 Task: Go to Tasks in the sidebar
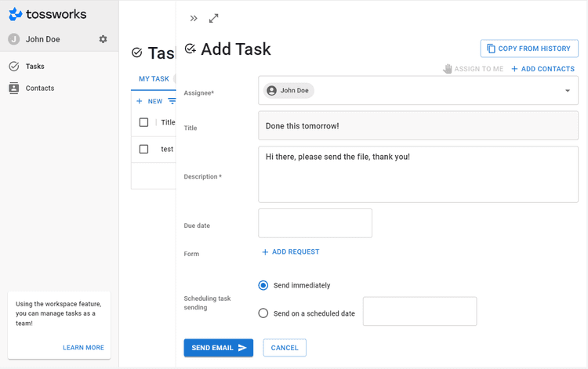coord(34,67)
